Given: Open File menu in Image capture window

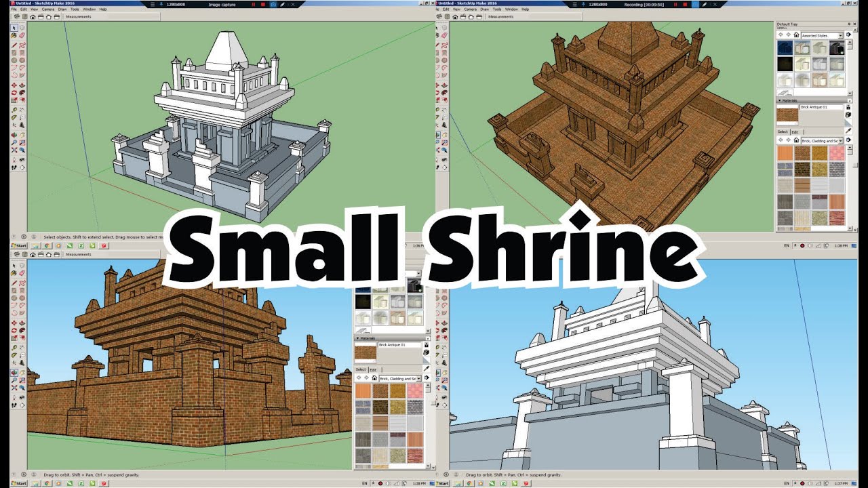Looking at the screenshot, I should pos(14,9).
